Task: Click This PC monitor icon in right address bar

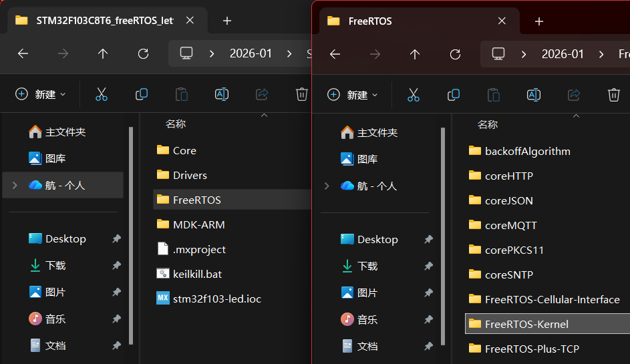Action: [x=498, y=54]
